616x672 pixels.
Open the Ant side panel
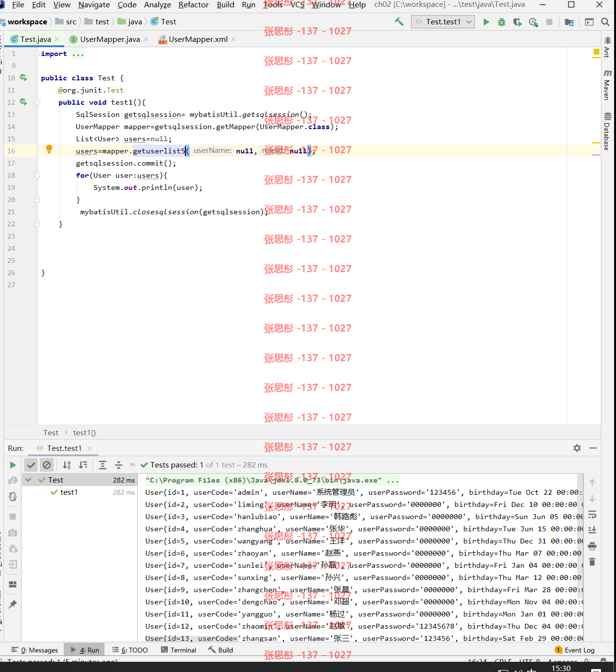click(x=607, y=47)
